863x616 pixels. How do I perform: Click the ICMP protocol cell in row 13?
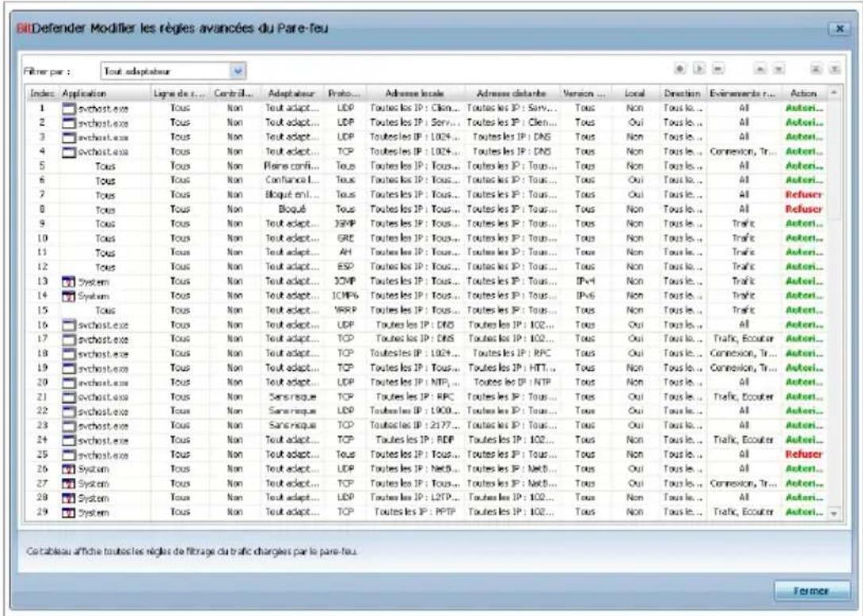pyautogui.click(x=345, y=281)
